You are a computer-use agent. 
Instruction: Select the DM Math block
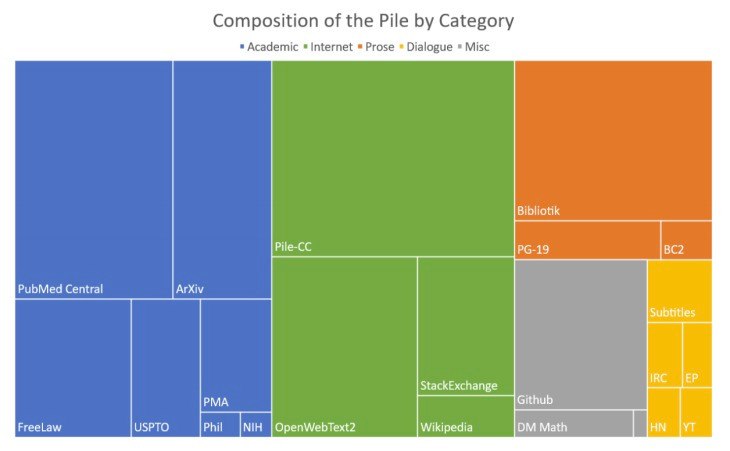(573, 424)
